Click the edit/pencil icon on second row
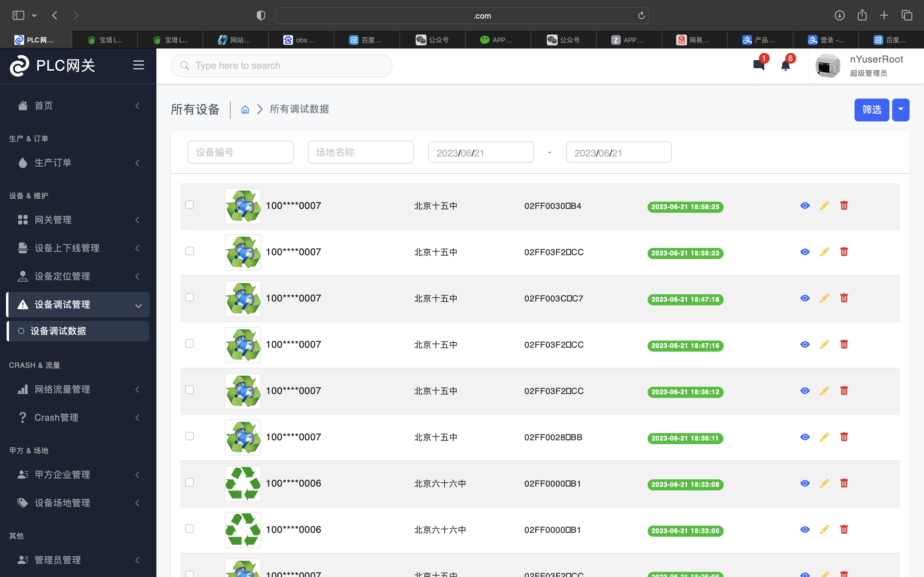This screenshot has width=924, height=577. point(824,251)
